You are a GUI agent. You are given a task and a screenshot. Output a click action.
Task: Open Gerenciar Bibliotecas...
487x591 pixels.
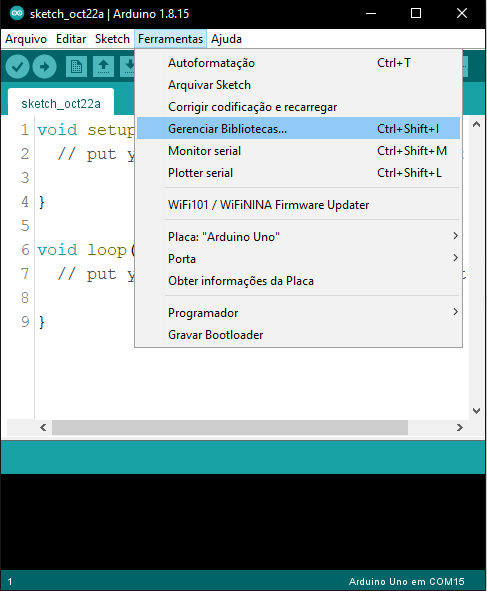[x=298, y=129]
